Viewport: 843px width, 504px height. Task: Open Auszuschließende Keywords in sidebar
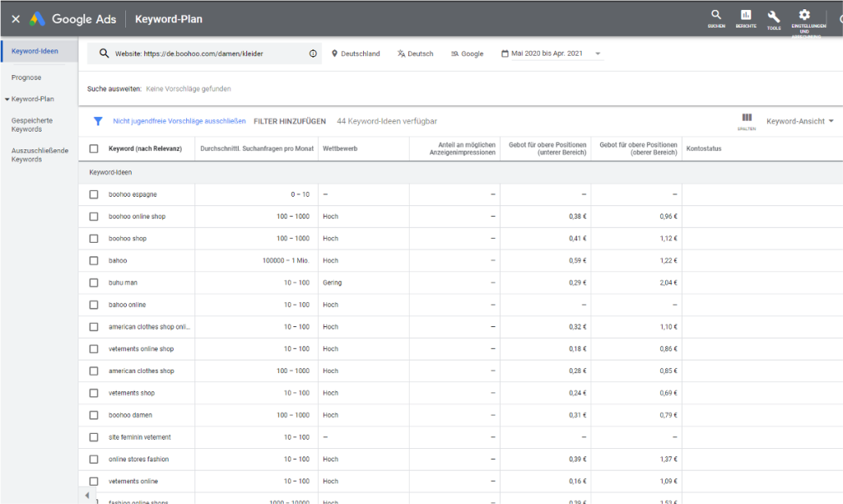(x=40, y=154)
